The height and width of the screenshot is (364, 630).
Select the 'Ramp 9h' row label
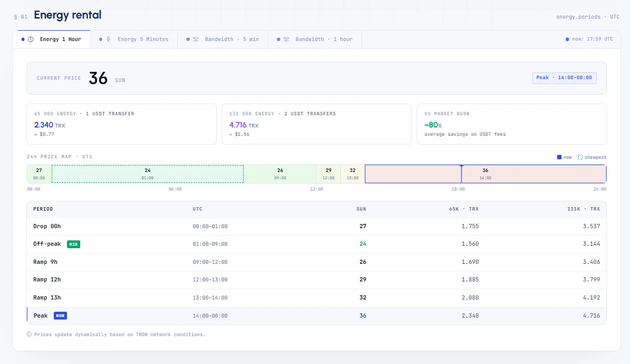(x=45, y=262)
